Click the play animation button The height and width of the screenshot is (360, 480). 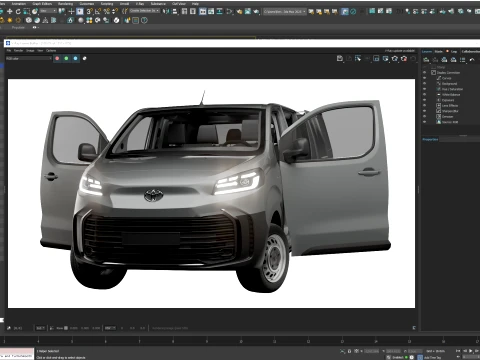tap(471, 351)
